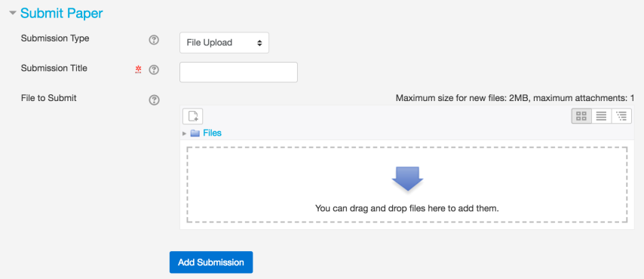Image resolution: width=644 pixels, height=279 pixels.
Task: Click the blue Files folder icon
Action: coord(195,133)
